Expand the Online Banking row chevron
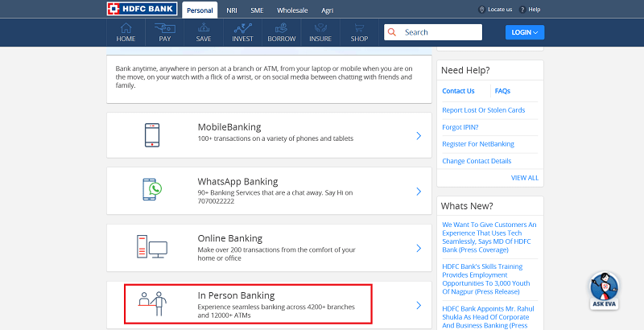The width and height of the screenshot is (644, 330). (x=419, y=248)
